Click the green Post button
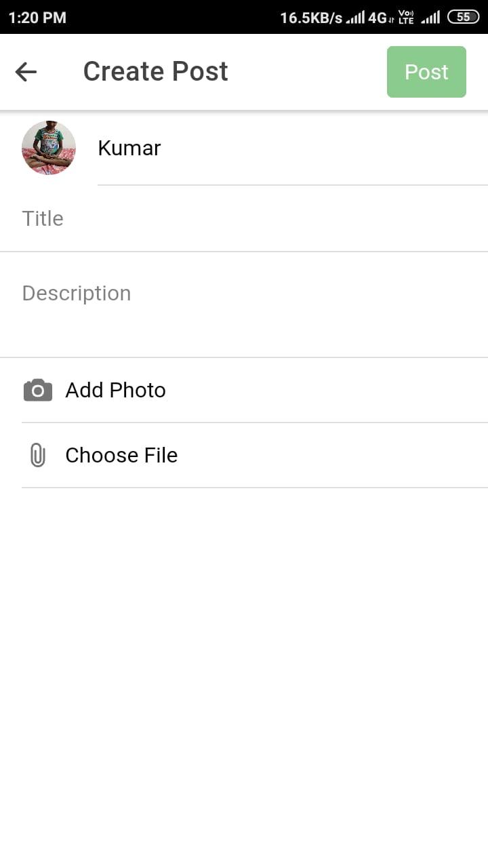 coord(426,72)
